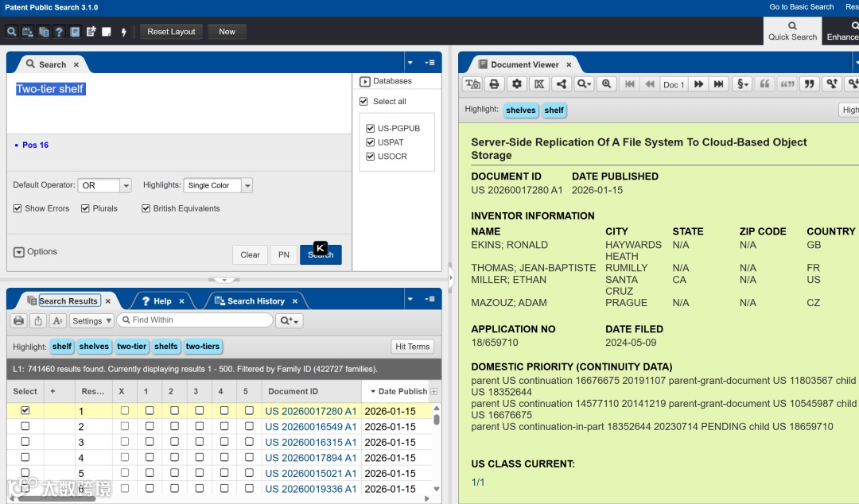
Task: Toggle the Show Errors checkbox
Action: [17, 208]
